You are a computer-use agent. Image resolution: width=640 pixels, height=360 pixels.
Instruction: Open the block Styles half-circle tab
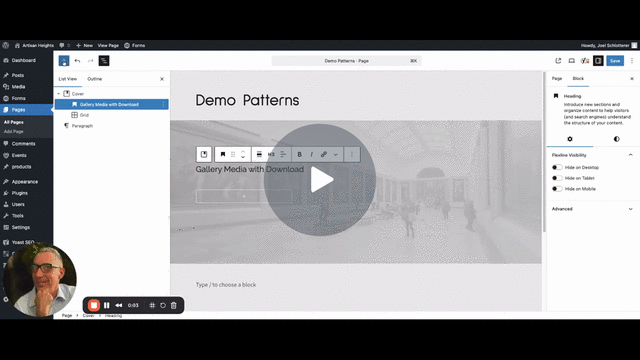[x=616, y=139]
